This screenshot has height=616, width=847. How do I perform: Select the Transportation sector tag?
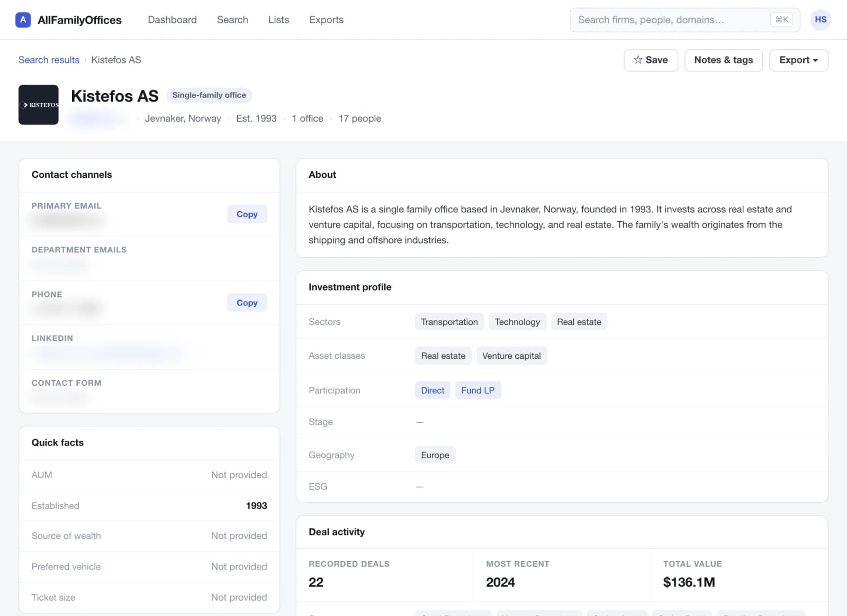449,322
